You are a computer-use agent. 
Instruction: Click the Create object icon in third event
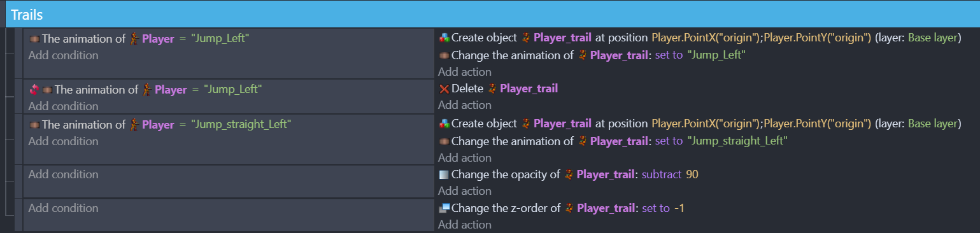[444, 124]
